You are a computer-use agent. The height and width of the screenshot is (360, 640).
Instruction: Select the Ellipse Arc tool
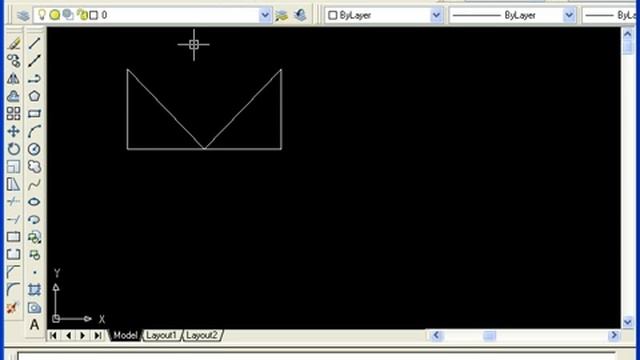34,219
